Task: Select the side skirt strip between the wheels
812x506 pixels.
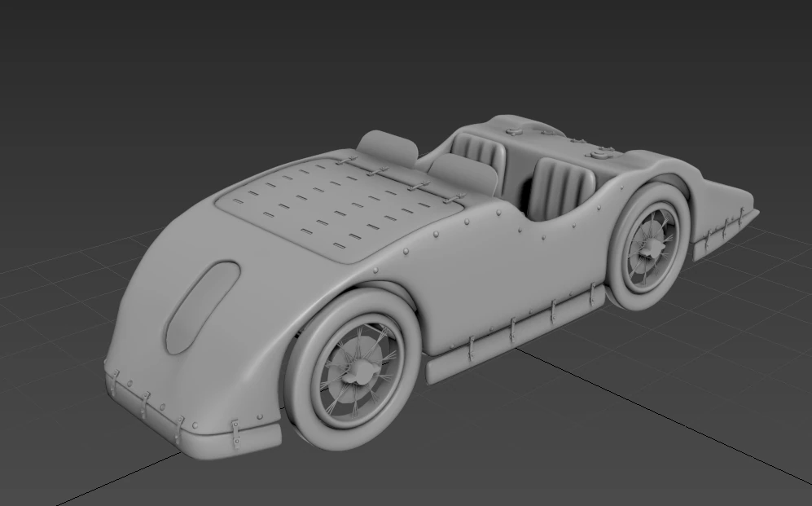Action: tap(516, 335)
